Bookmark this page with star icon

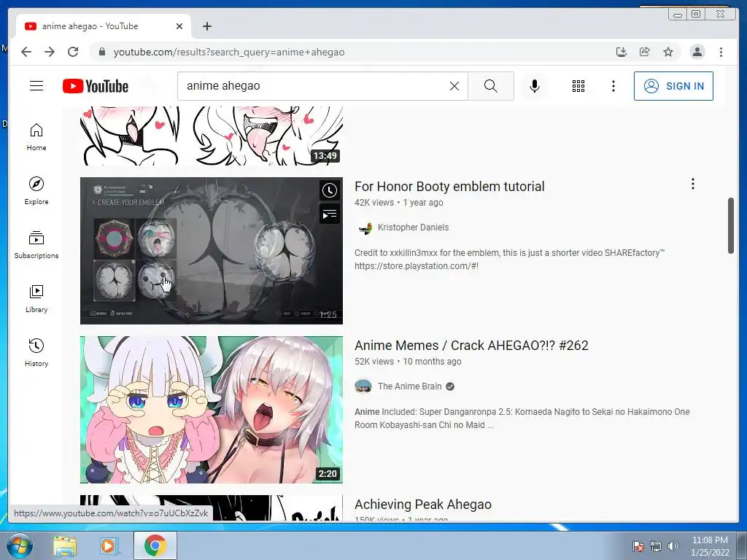(668, 52)
